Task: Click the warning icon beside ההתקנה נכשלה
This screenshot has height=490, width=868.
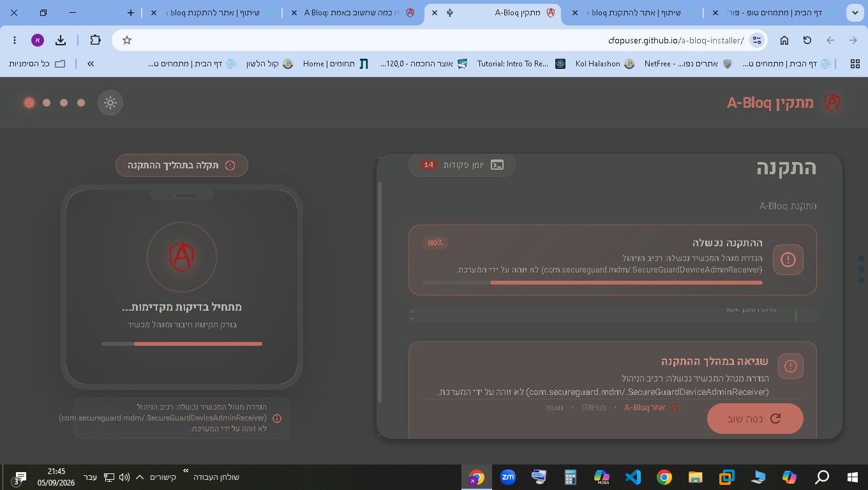Action: [x=788, y=260]
